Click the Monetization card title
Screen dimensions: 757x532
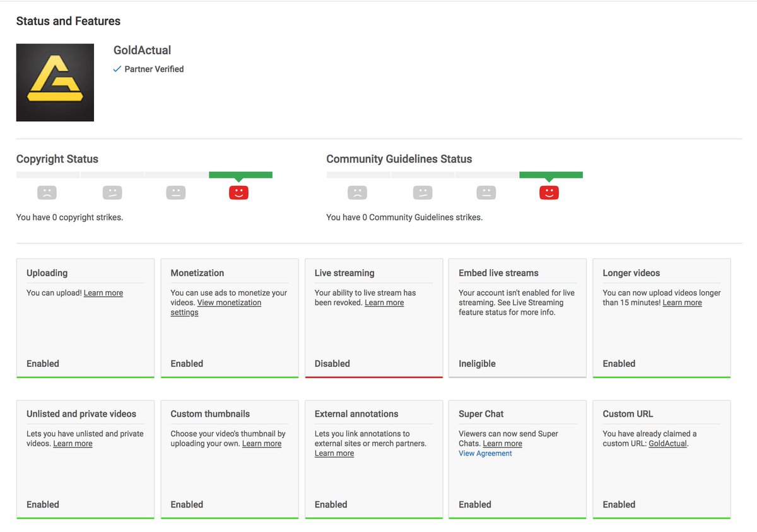tap(197, 273)
